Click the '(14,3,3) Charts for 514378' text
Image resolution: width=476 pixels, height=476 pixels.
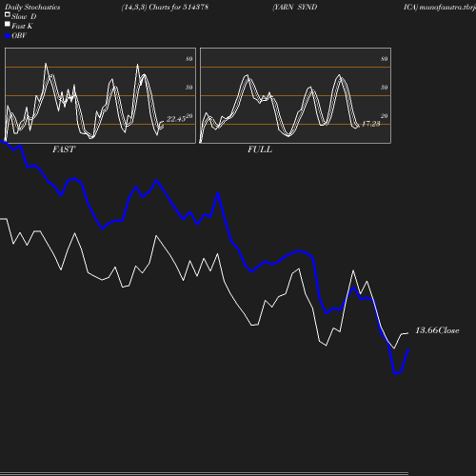(165, 7)
